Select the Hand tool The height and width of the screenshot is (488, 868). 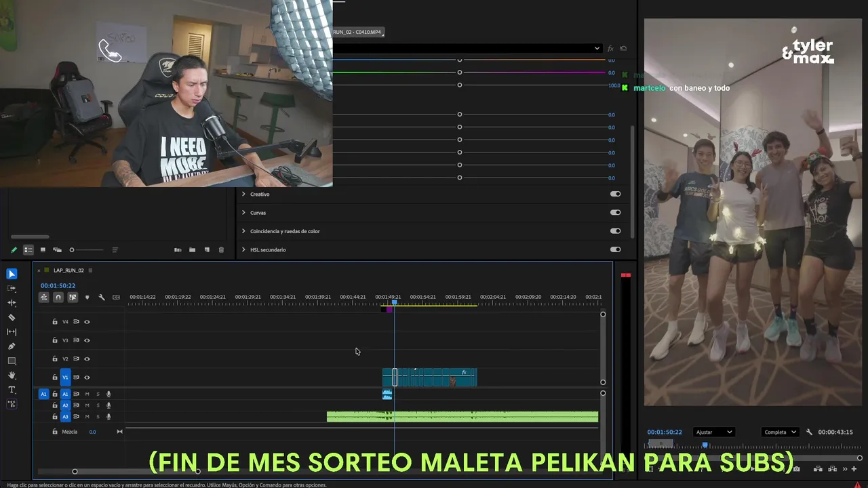click(12, 375)
